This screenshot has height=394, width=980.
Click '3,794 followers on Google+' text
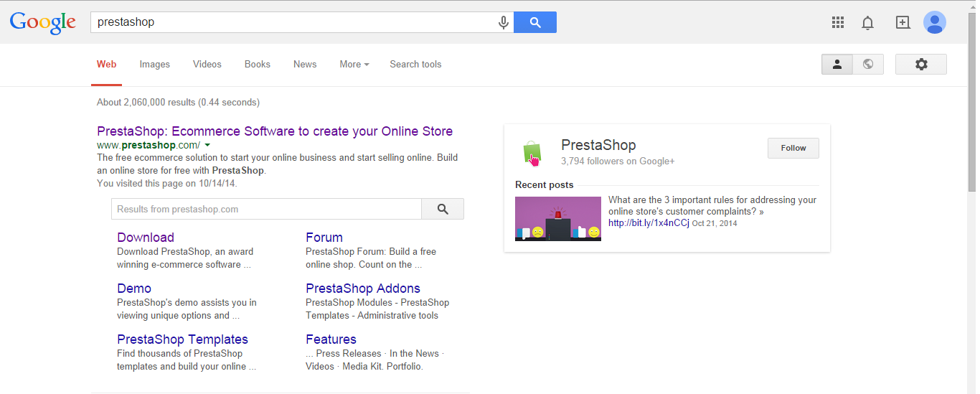click(618, 161)
